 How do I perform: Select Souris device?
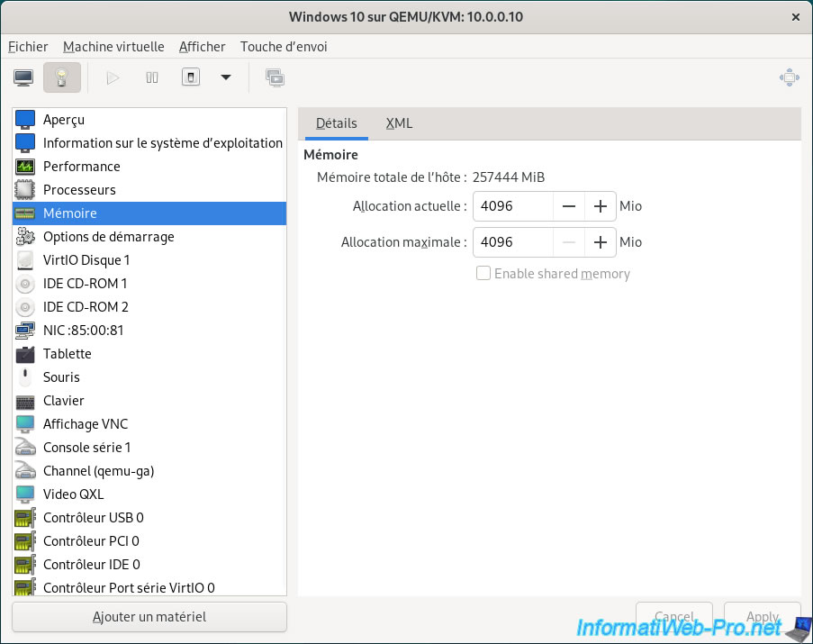pos(149,377)
